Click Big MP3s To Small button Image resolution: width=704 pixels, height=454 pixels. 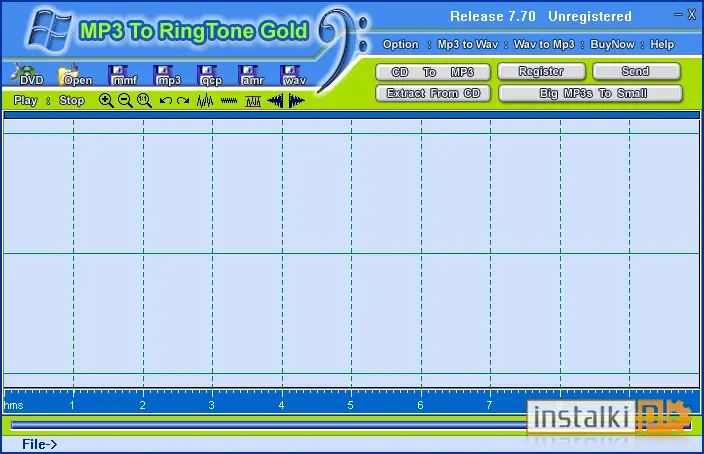coord(590,93)
